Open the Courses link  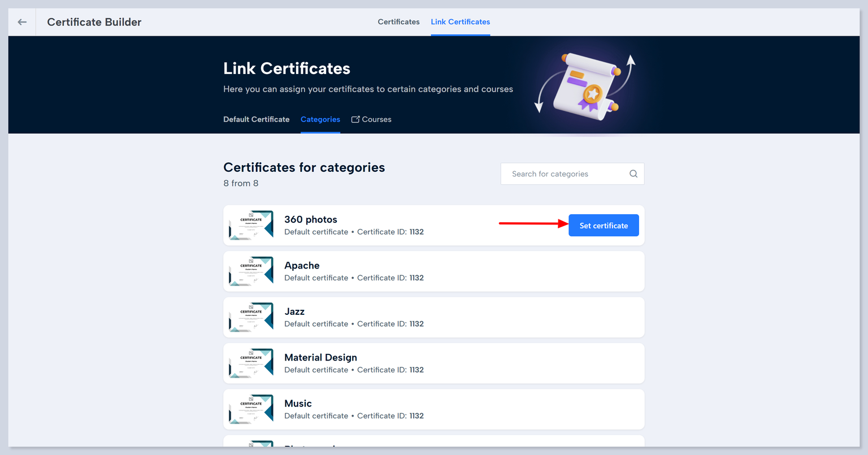[x=376, y=119]
